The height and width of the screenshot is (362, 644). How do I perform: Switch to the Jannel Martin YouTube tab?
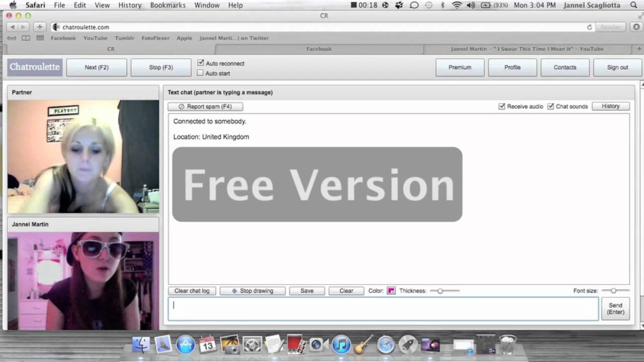point(527,49)
